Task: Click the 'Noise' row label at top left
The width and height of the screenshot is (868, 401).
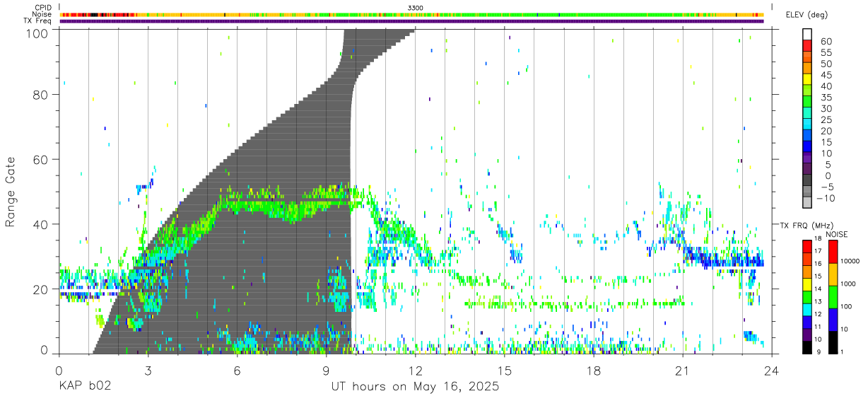Action: (x=42, y=14)
